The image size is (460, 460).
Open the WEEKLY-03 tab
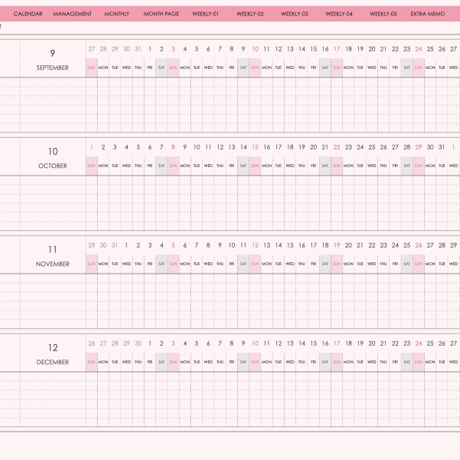point(294,14)
